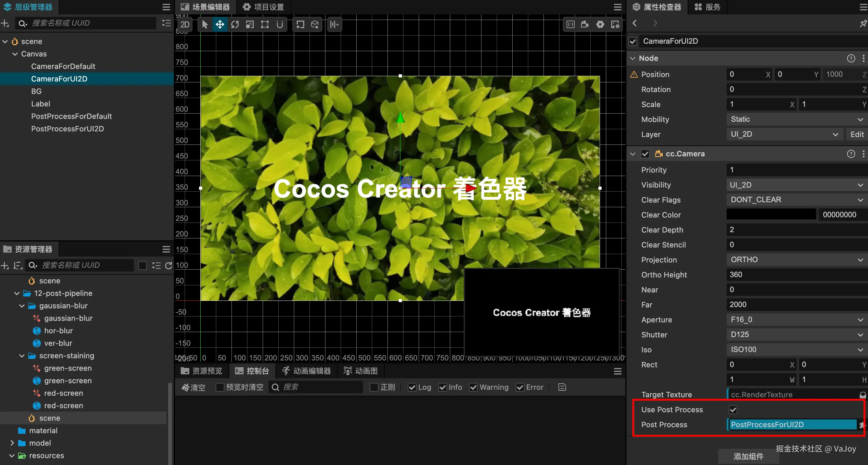Click the cube coordinate-space icon in scene toolbar
The width and height of the screenshot is (868, 465).
pos(315,24)
